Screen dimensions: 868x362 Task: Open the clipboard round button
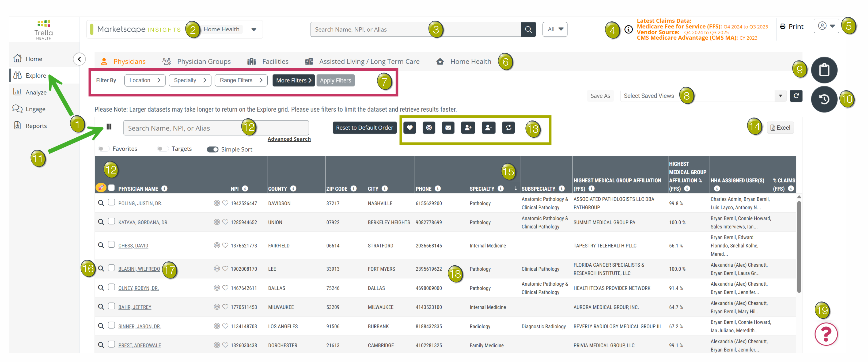point(824,70)
